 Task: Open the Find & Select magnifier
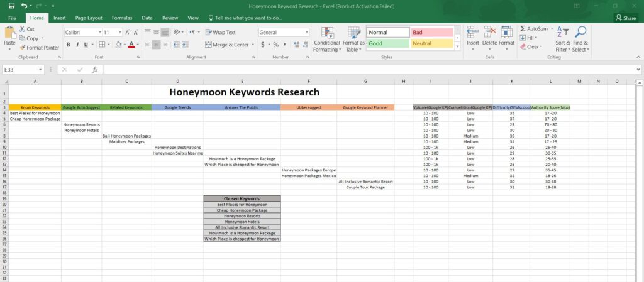[x=580, y=40]
